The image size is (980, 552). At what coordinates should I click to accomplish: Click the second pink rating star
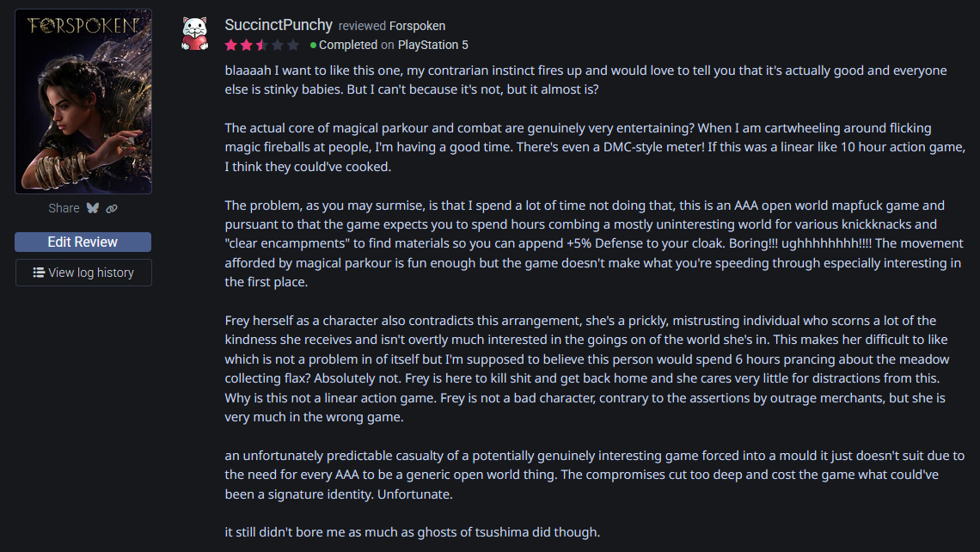point(246,45)
